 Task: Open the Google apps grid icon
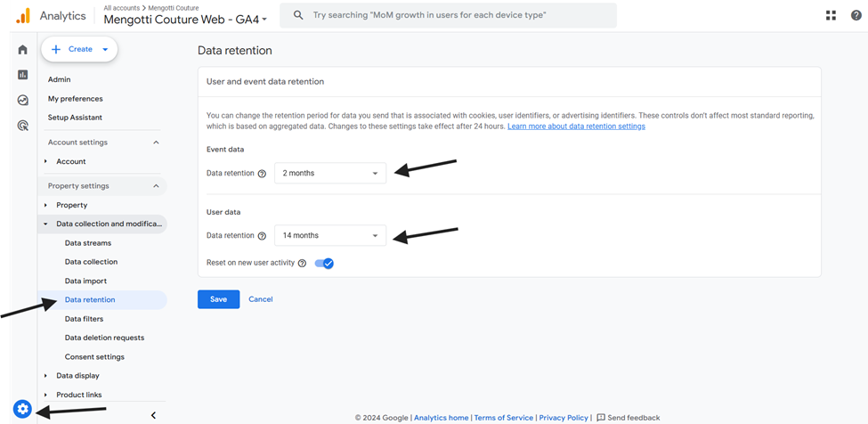831,15
